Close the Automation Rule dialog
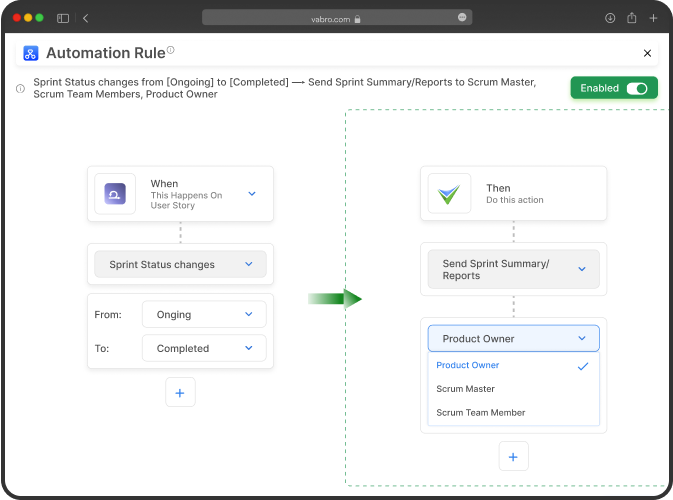Viewport: 673px width, 500px height. pyautogui.click(x=647, y=54)
